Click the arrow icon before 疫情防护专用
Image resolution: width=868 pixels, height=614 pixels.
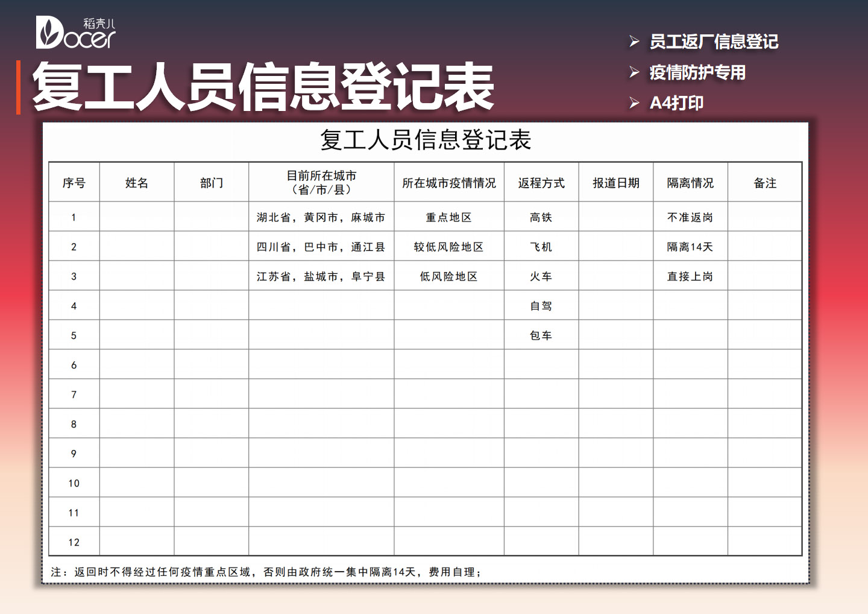point(634,72)
